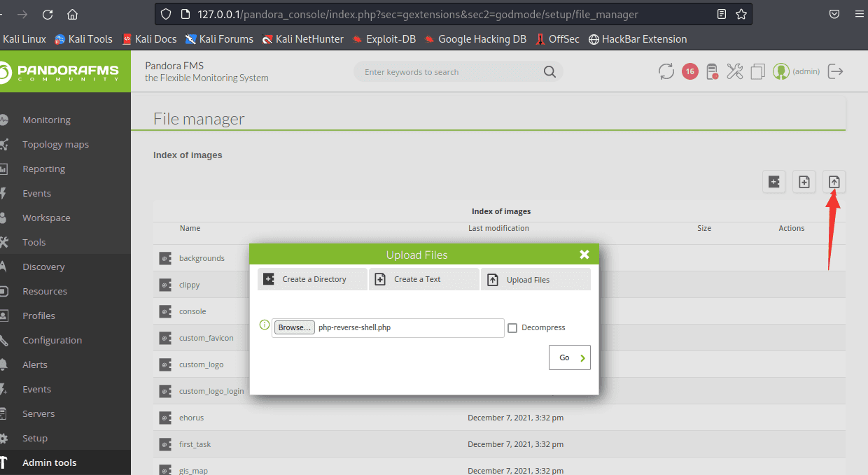Image resolution: width=868 pixels, height=475 pixels.
Task: Open the backgrounds folder
Action: (x=202, y=258)
